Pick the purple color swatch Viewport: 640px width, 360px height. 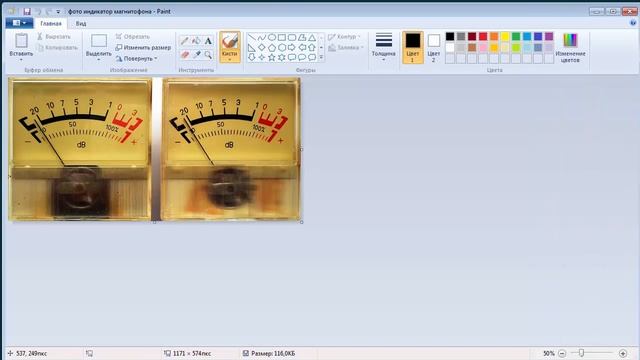click(549, 37)
